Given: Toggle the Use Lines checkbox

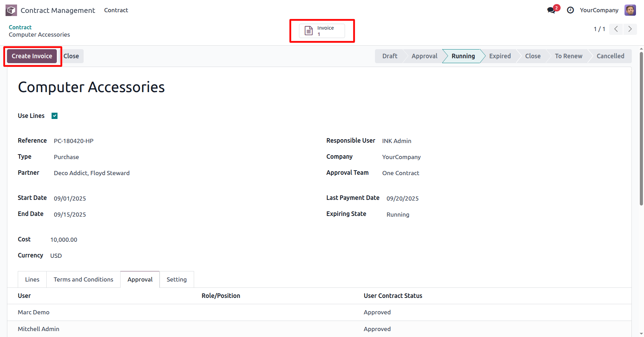Looking at the screenshot, I should click(54, 116).
